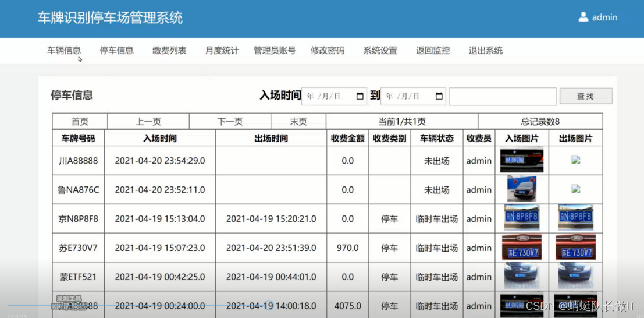Screen dimensions: 644x318
Task: Click fee amount 970.0
Action: 347,248
